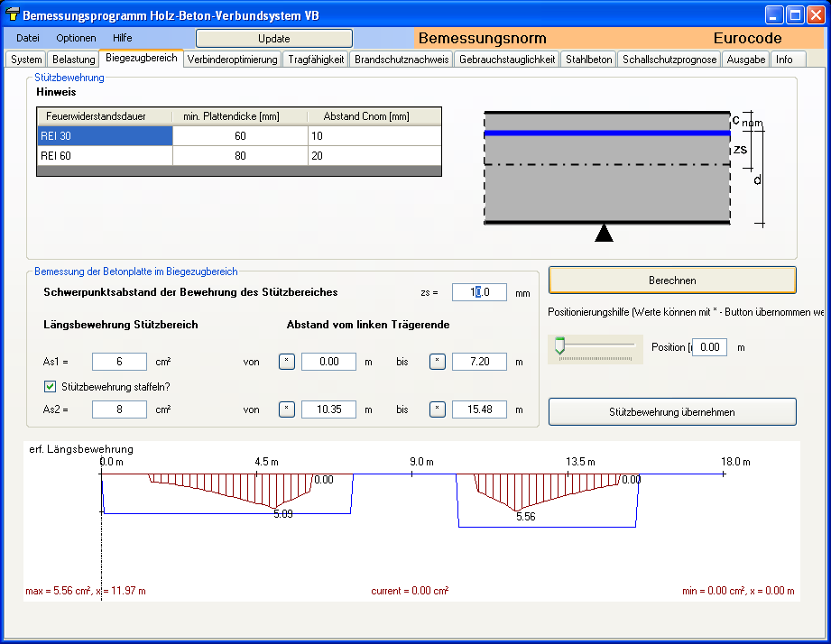Click the asterisk button before As1 'bis' field

pos(437,362)
